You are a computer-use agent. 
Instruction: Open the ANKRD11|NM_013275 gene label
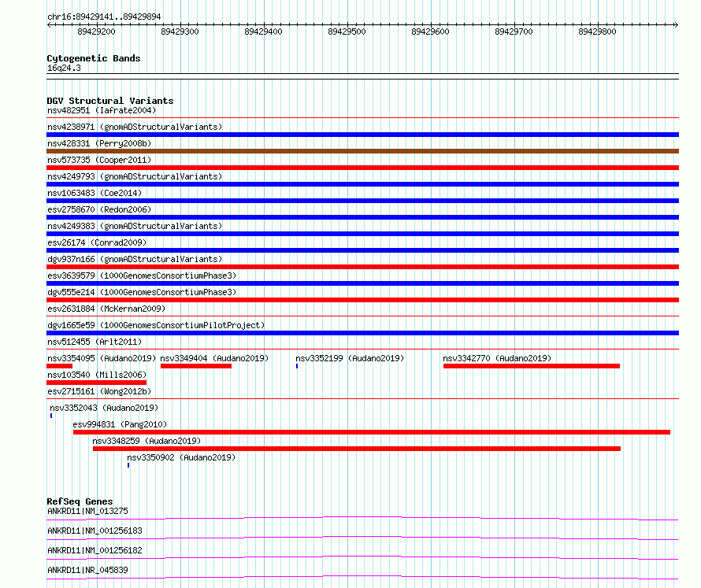pyautogui.click(x=87, y=511)
